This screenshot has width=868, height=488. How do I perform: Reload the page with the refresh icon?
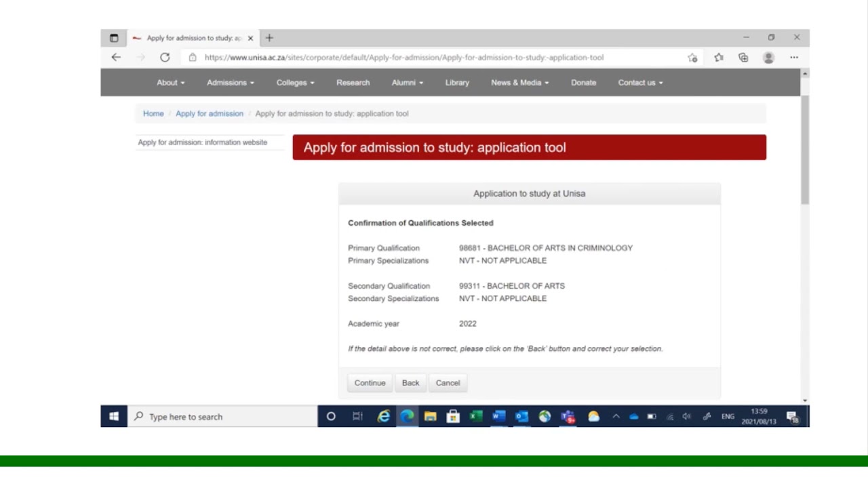165,58
